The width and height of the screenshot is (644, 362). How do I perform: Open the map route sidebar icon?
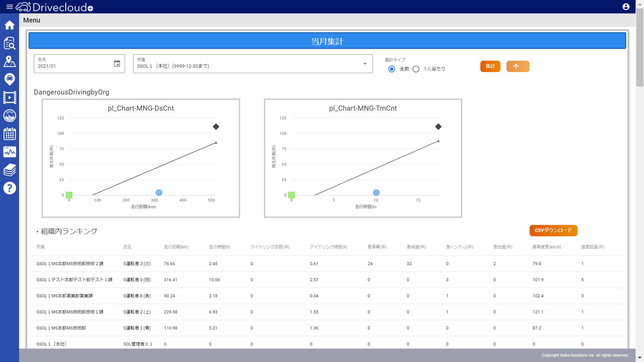9,61
